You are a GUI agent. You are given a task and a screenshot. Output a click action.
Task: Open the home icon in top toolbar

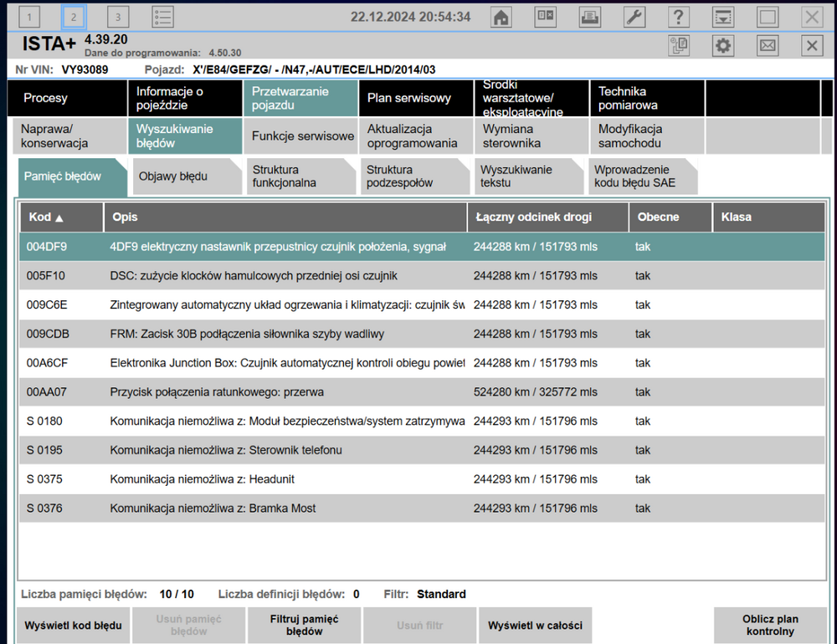(501, 17)
